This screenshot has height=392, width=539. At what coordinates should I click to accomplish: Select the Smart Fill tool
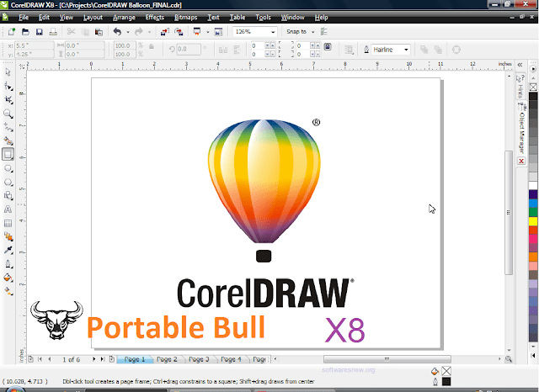point(8,140)
